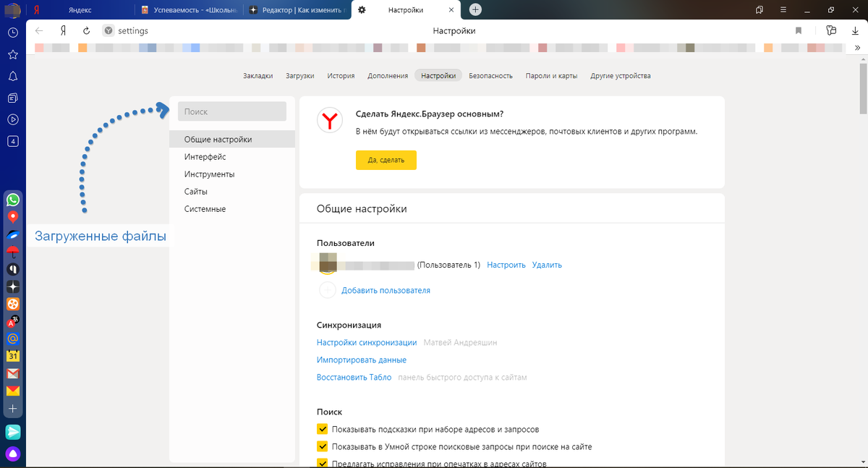Open Gmail icon in sidebar
The height and width of the screenshot is (468, 868).
coord(13,374)
